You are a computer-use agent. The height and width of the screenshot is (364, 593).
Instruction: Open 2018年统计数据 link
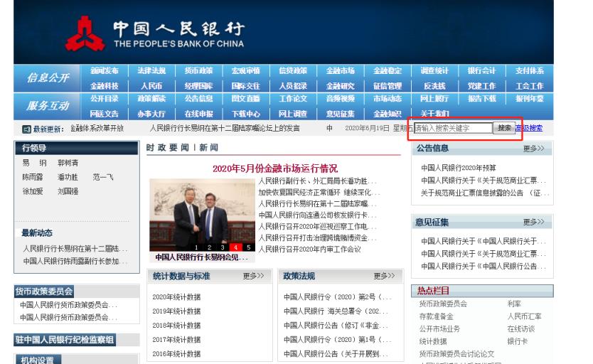coord(176,326)
